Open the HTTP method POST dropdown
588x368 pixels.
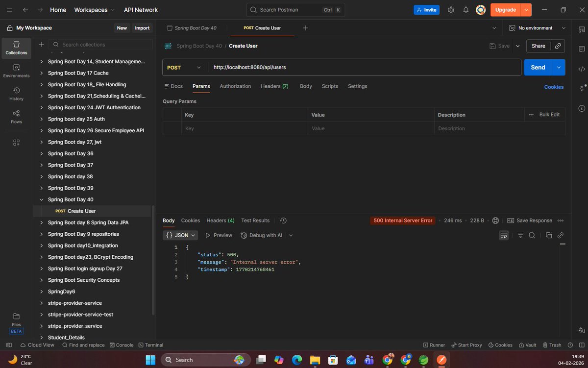click(x=185, y=68)
